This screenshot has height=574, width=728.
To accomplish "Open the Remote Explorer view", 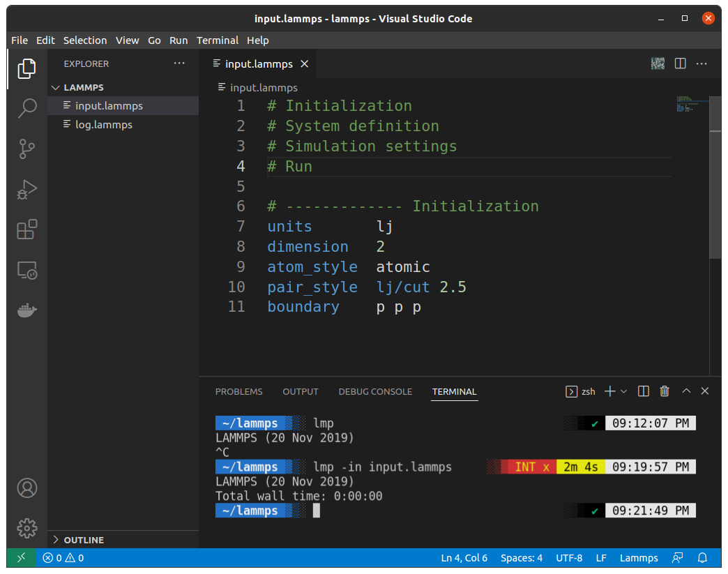I will (26, 270).
